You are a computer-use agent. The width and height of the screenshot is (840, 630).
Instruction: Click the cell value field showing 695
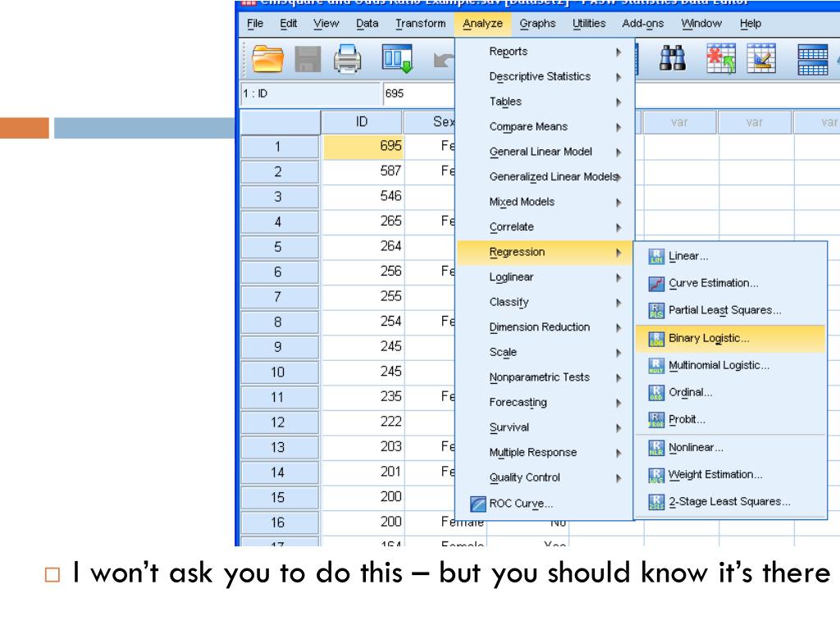419,94
